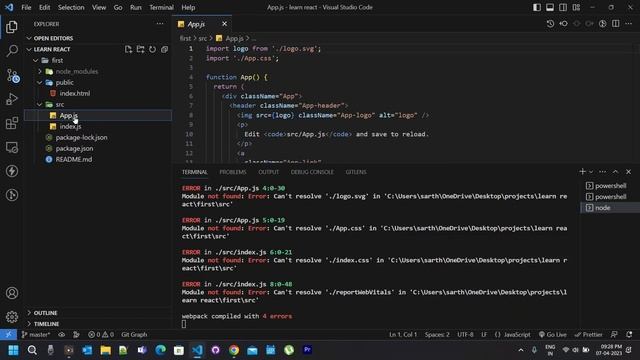This screenshot has height=360, width=640.
Task: Toggle the primary side bar layout button
Action: pyautogui.click(x=537, y=7)
